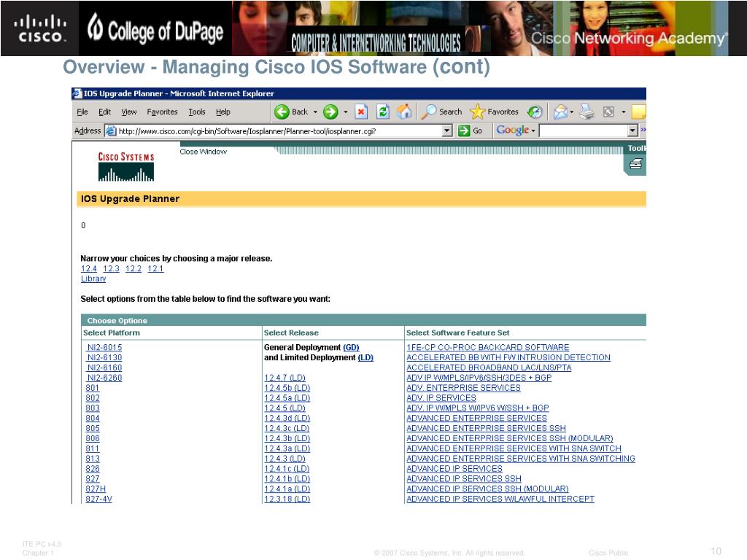Viewport: 747px width, 560px height.
Task: Open the Forward history dropdown arrow
Action: (345, 112)
